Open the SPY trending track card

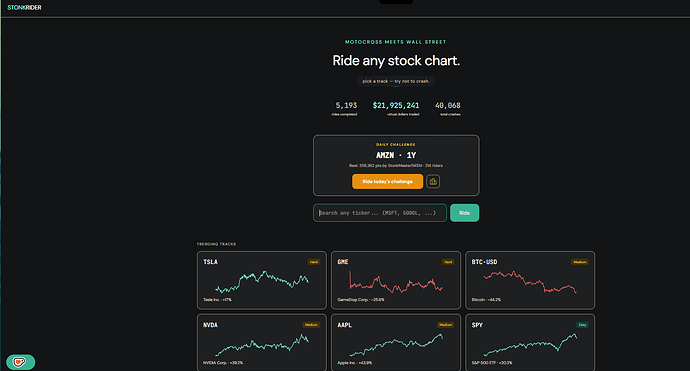(530, 342)
